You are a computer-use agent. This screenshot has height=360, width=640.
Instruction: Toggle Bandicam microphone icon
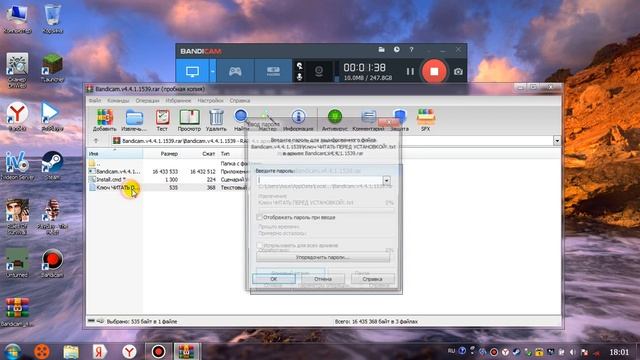(x=299, y=76)
